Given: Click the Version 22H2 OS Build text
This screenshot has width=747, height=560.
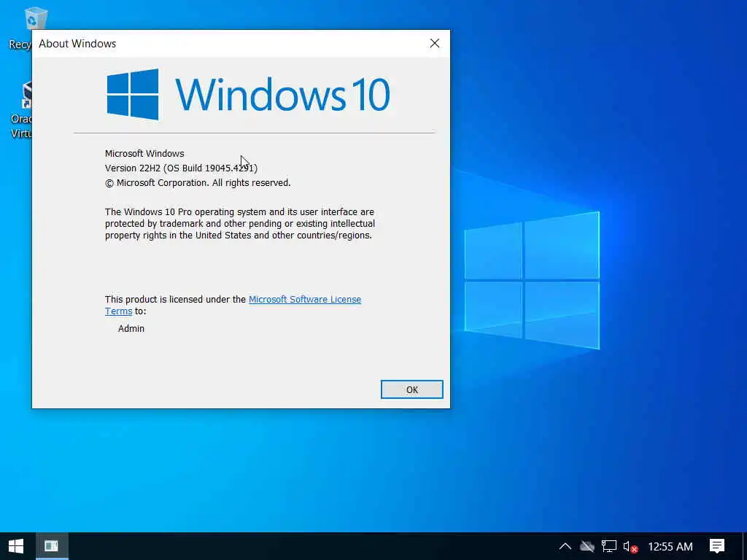Looking at the screenshot, I should [x=181, y=168].
